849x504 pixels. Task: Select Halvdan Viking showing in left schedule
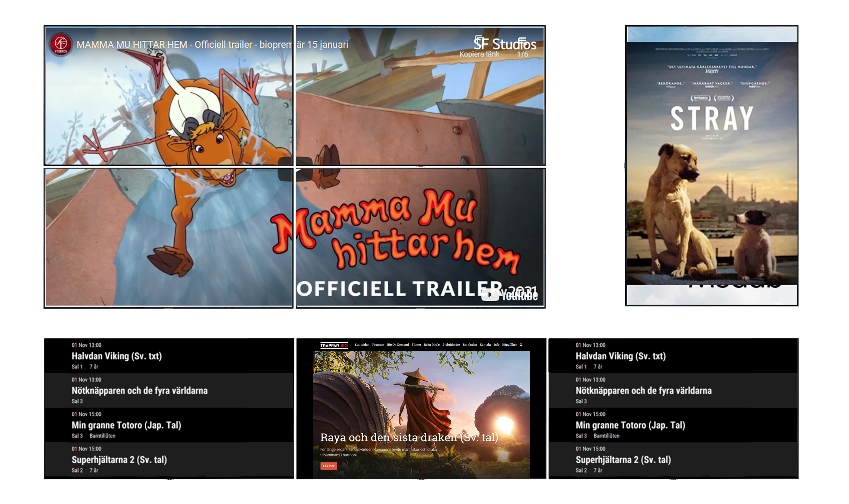pyautogui.click(x=116, y=356)
